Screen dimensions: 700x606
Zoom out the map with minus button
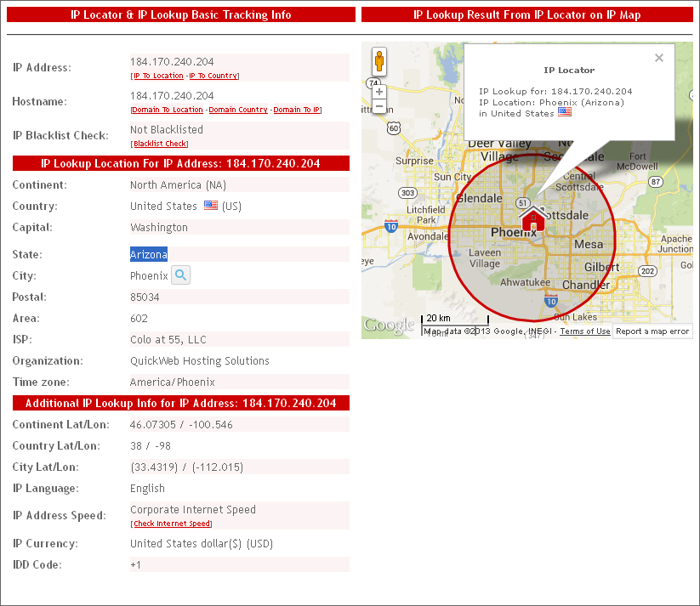pyautogui.click(x=379, y=106)
